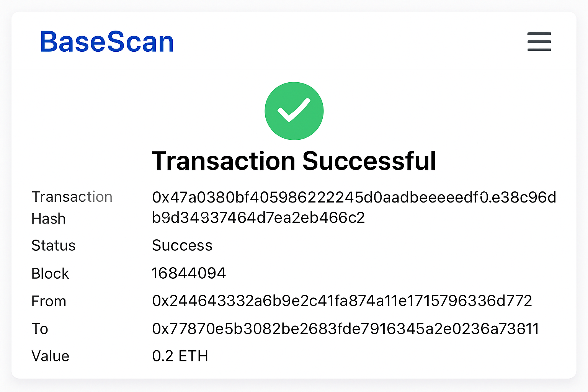
Task: Click the Success status text
Action: point(182,245)
